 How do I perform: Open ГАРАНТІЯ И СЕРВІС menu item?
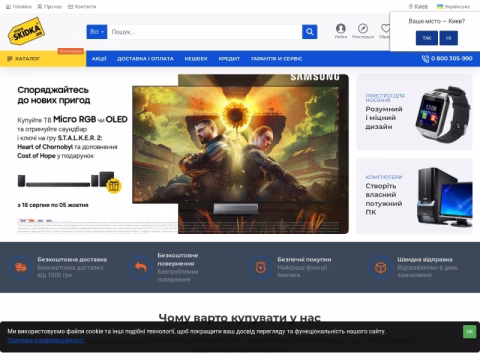pos(277,59)
